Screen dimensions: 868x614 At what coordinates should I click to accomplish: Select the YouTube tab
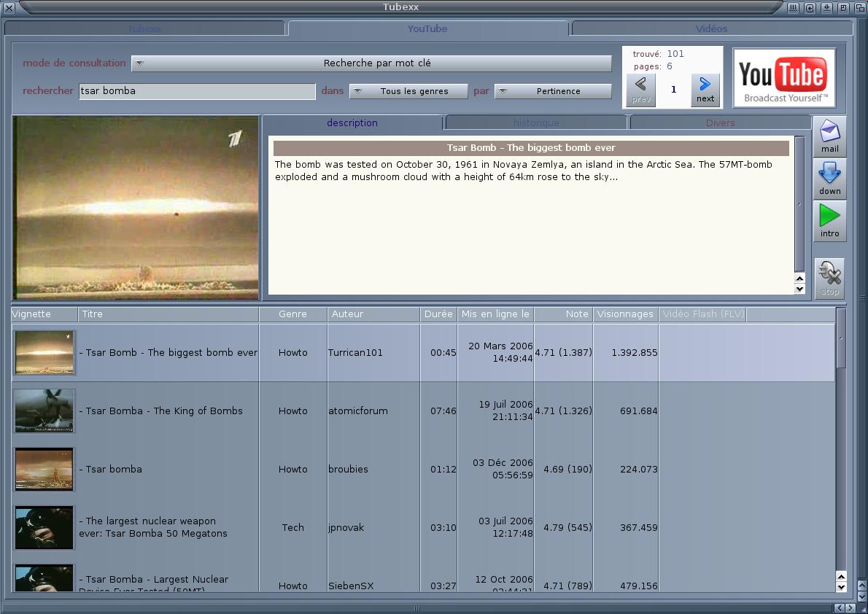pos(427,28)
